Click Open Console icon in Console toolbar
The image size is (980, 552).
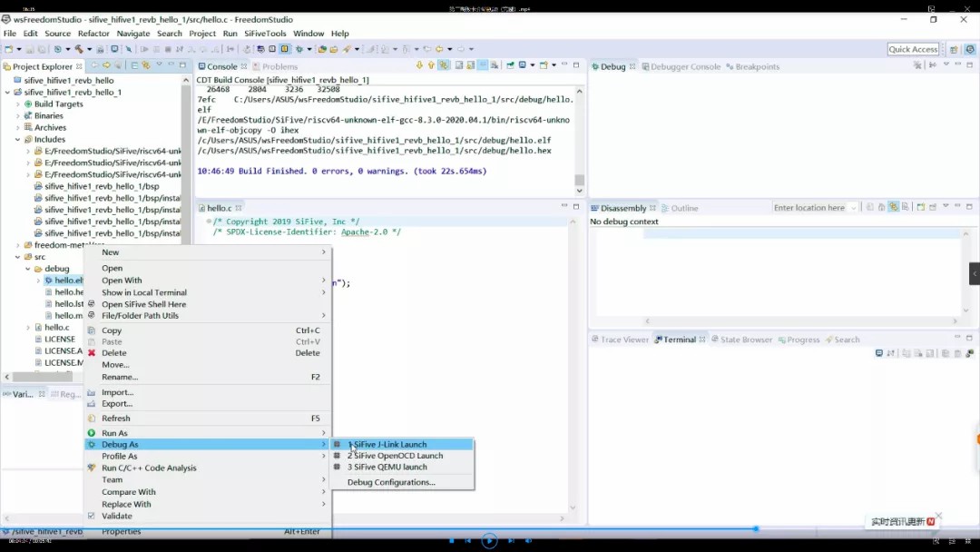(544, 65)
